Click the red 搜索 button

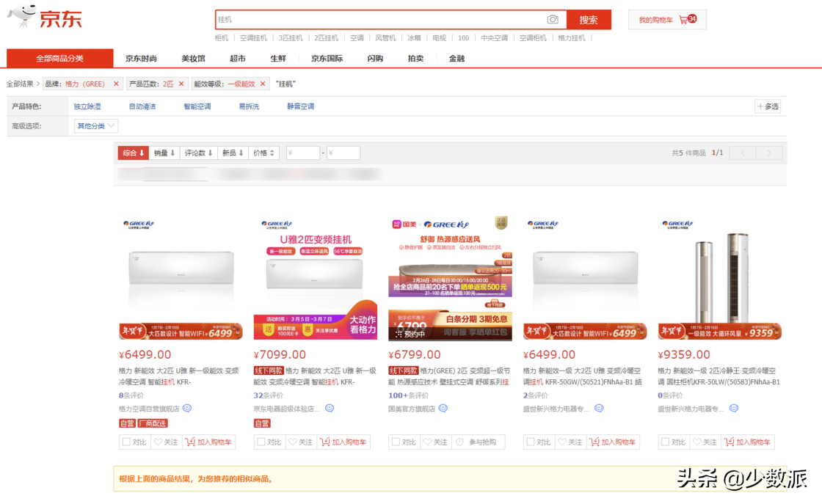[x=589, y=19]
